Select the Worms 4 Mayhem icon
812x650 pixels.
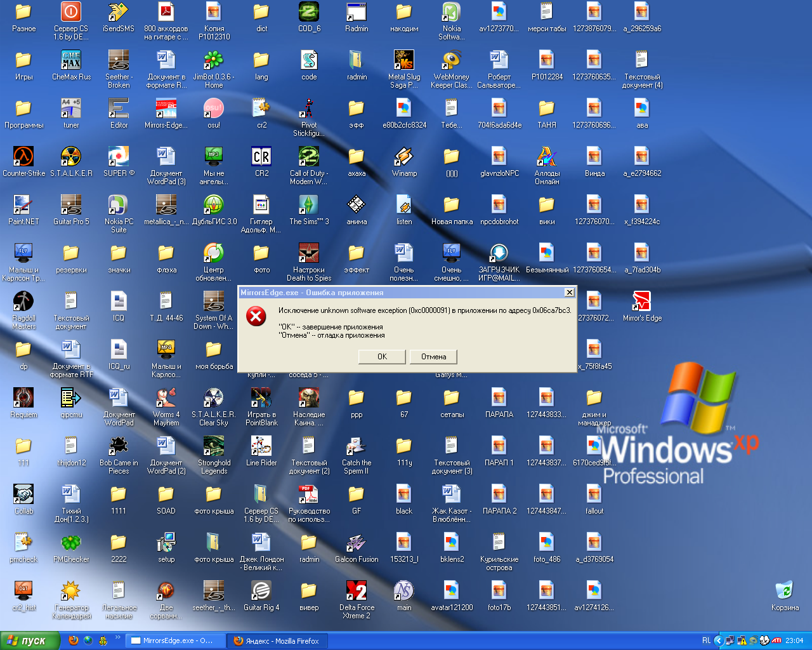coord(166,406)
